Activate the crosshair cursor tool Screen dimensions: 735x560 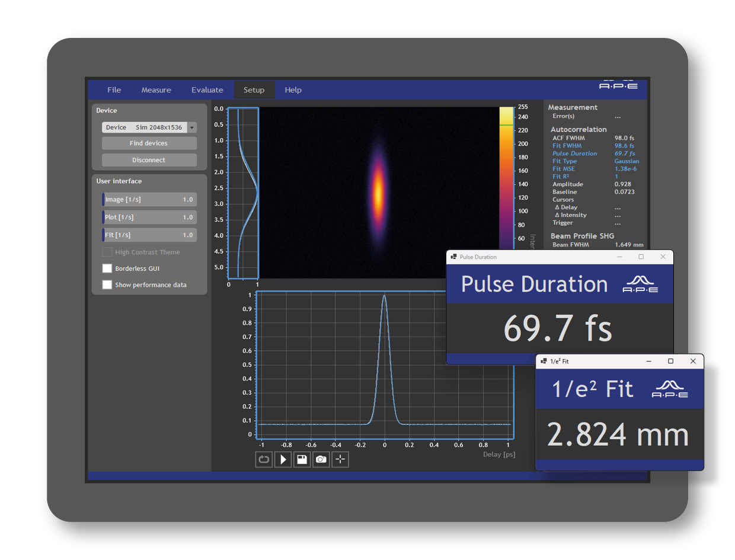[340, 459]
